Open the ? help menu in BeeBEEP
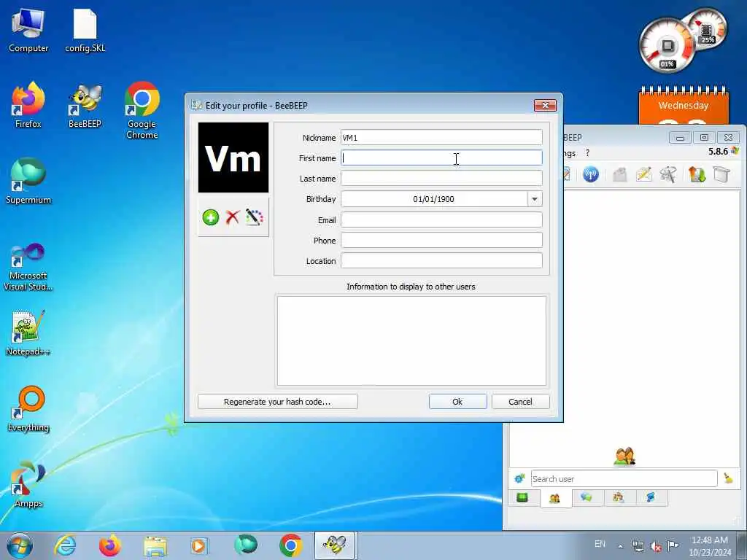Image resolution: width=747 pixels, height=560 pixels. click(x=587, y=153)
